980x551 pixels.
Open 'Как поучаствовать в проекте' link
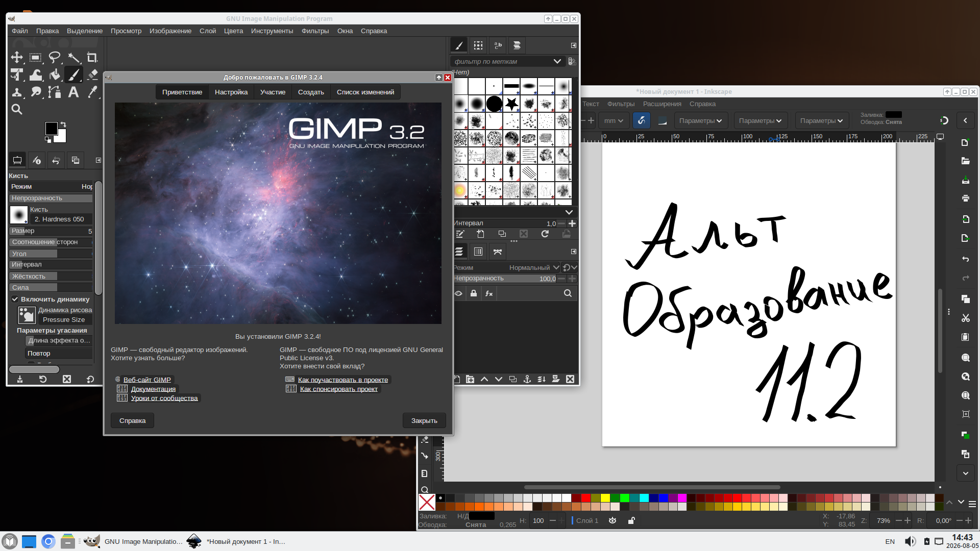(343, 380)
